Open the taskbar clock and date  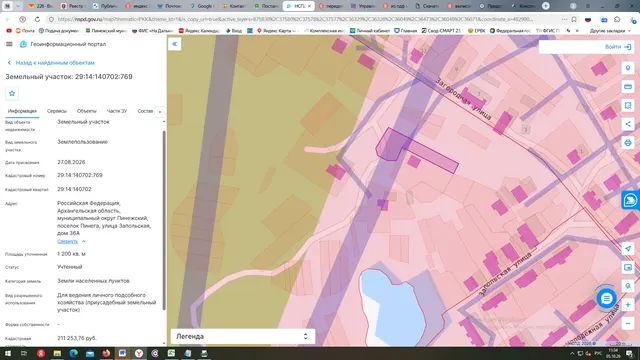613,353
